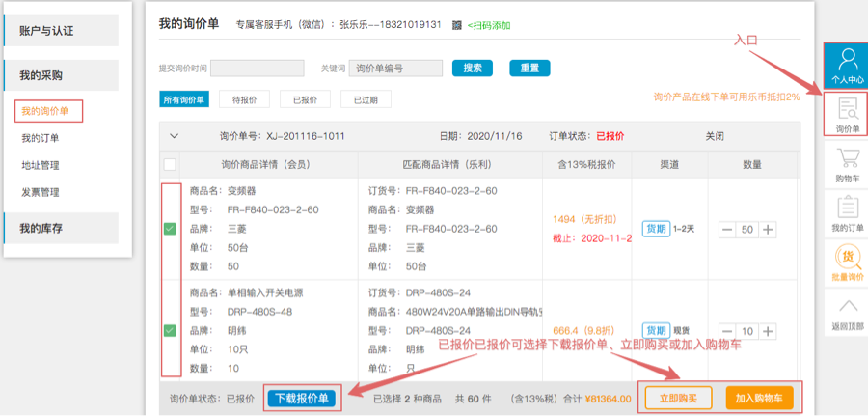Open 账户与认证 menu section
The width and height of the screenshot is (868, 416).
(x=61, y=31)
